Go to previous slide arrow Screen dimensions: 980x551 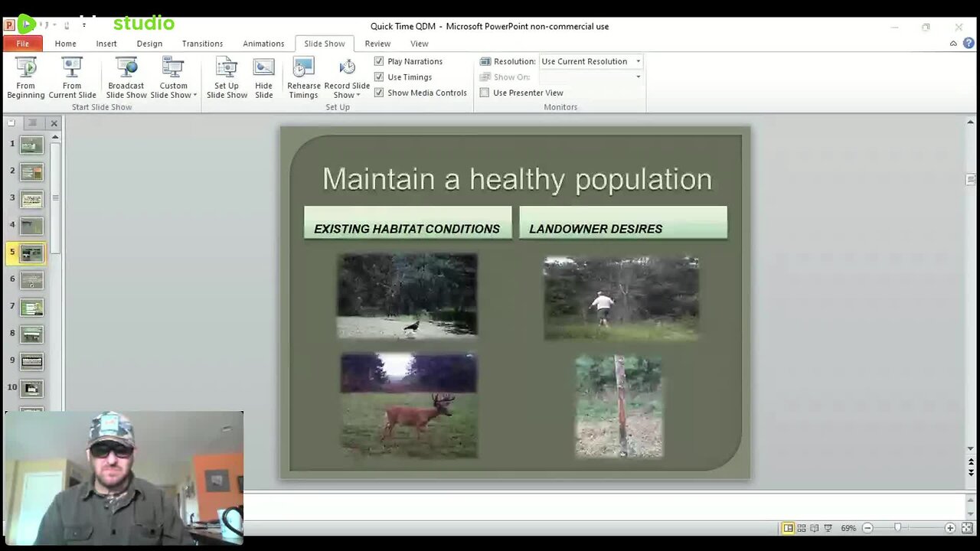tap(971, 463)
